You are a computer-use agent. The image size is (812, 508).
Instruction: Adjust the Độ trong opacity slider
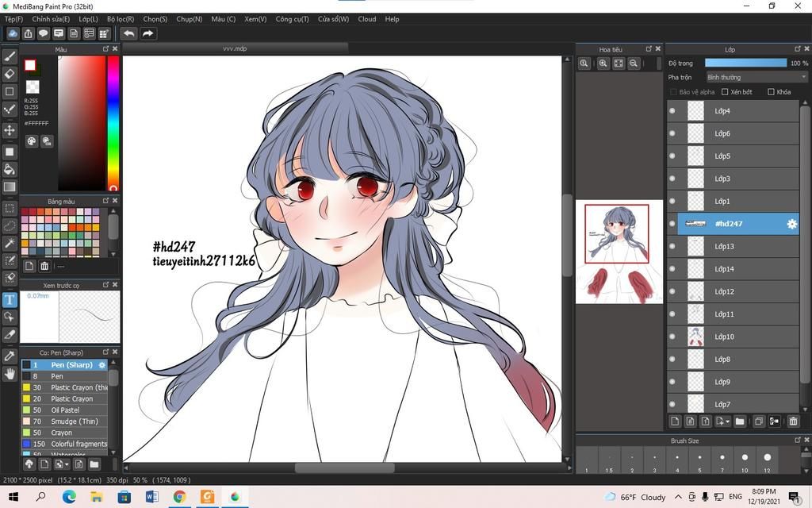click(745, 63)
